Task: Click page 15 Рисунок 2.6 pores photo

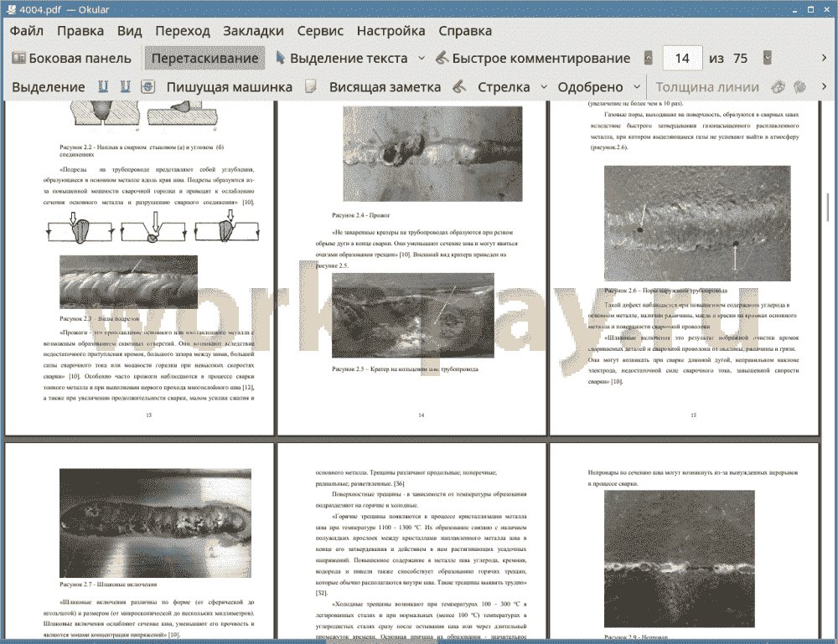Action: point(697,224)
